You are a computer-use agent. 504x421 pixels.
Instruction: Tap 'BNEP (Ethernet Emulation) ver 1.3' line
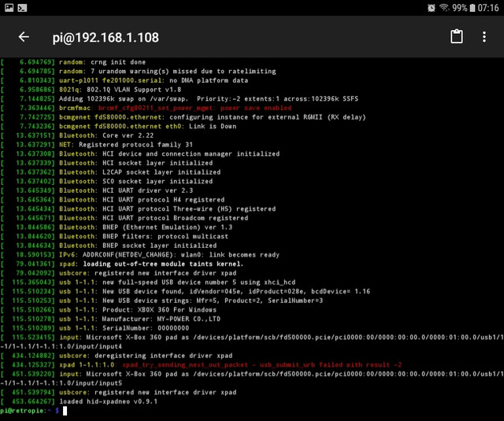coord(117,227)
